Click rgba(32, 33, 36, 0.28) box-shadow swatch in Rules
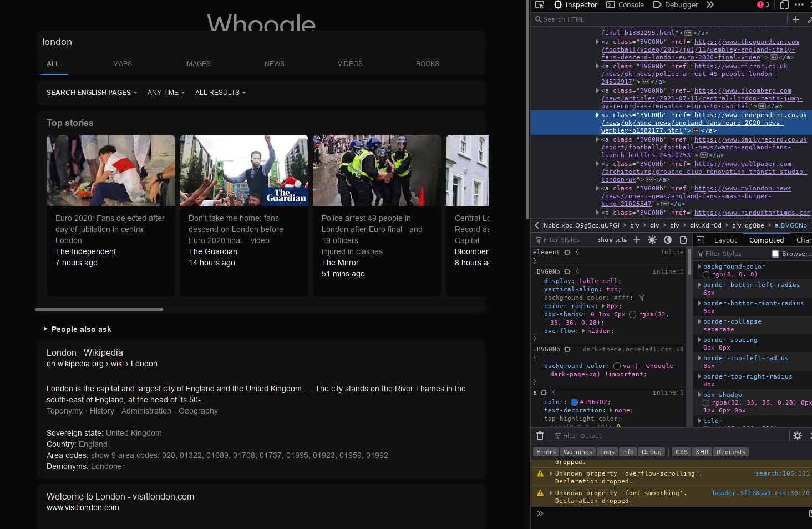 coord(632,315)
